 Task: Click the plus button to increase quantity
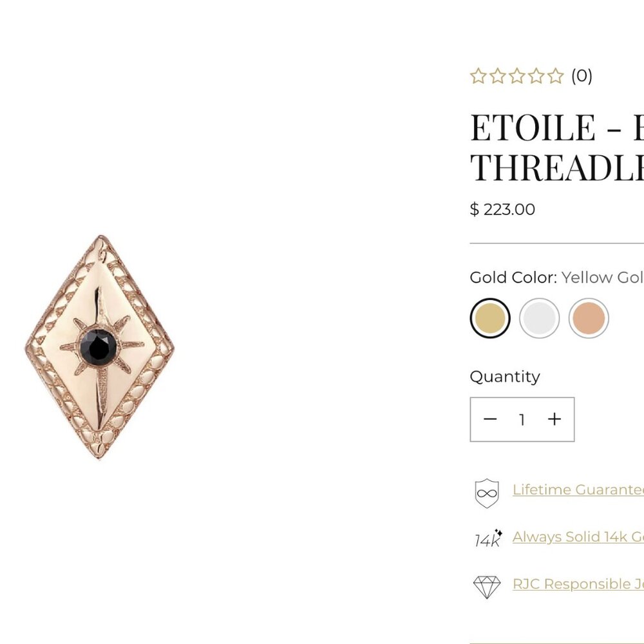(x=554, y=419)
